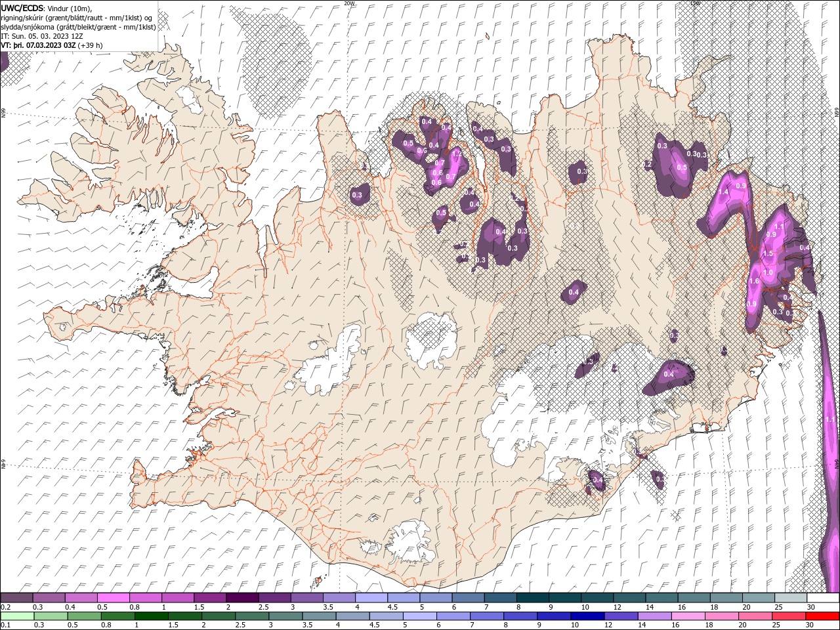Click the light lavender 4–4.5 swatch, upper legend
840x630 pixels.
371,598
